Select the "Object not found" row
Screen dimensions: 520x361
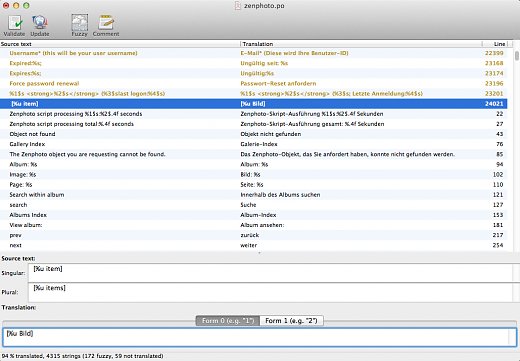[x=254, y=134]
